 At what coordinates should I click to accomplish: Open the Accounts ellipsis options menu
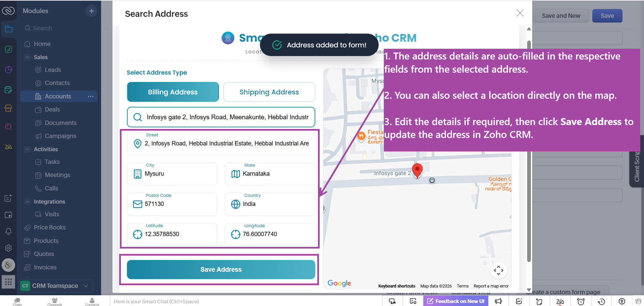click(90, 96)
